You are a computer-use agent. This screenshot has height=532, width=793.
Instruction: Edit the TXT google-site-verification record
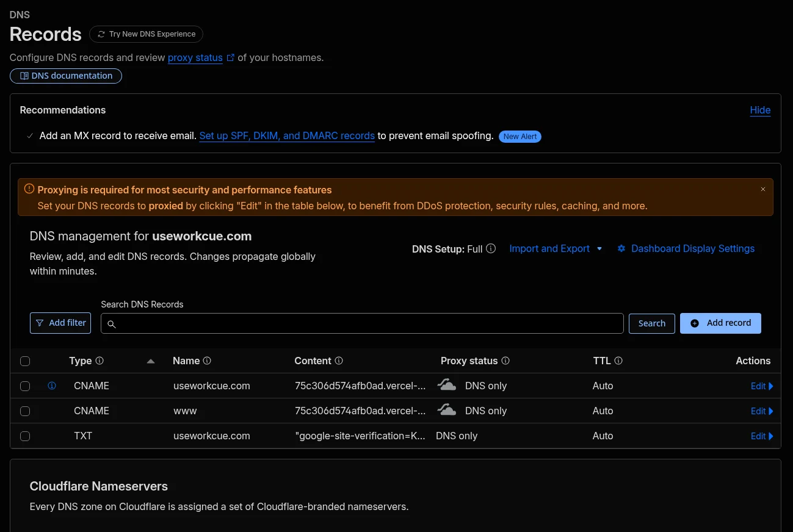[x=762, y=436]
